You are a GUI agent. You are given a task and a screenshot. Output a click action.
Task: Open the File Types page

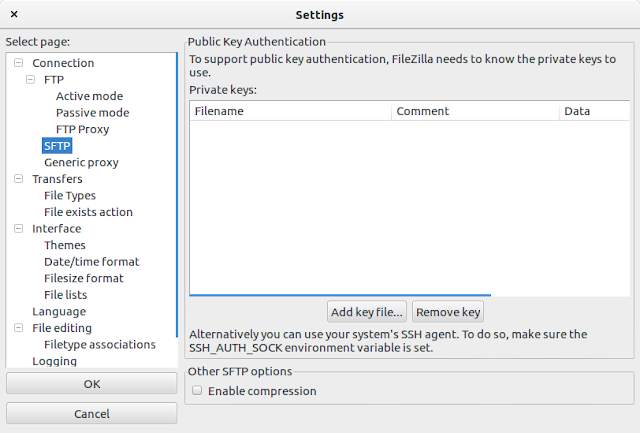tap(70, 195)
